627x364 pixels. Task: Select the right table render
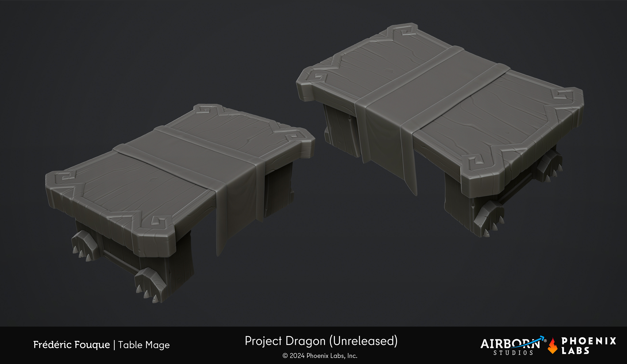(440, 130)
